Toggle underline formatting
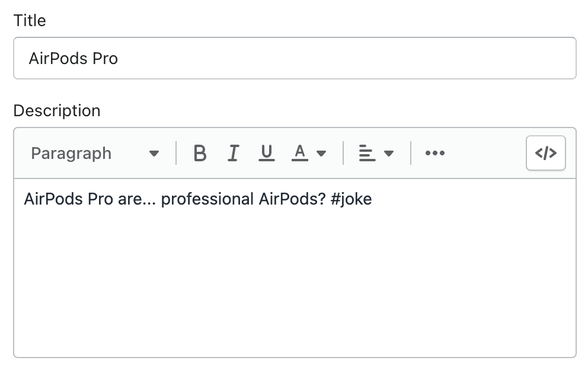This screenshot has width=588, height=370. click(267, 153)
